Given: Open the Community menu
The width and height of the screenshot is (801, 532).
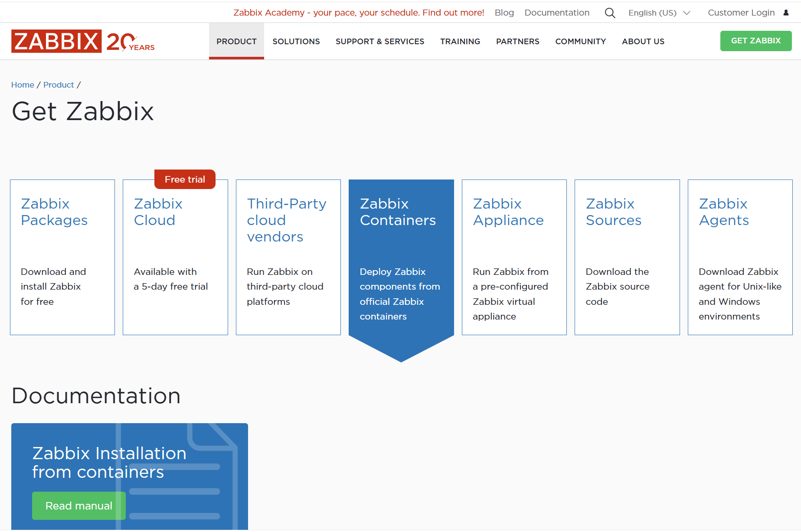Looking at the screenshot, I should pos(580,42).
